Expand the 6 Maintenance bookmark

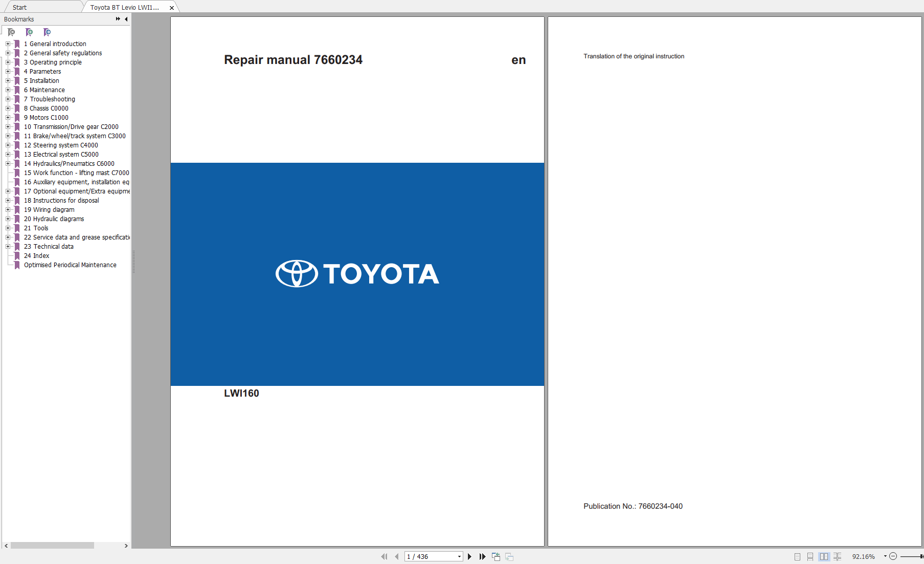(x=7, y=90)
